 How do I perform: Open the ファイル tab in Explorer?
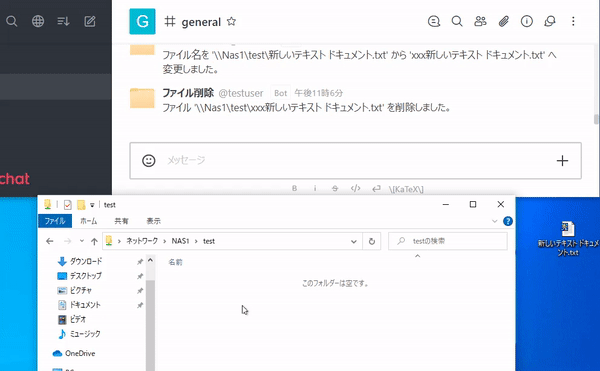[x=55, y=221]
